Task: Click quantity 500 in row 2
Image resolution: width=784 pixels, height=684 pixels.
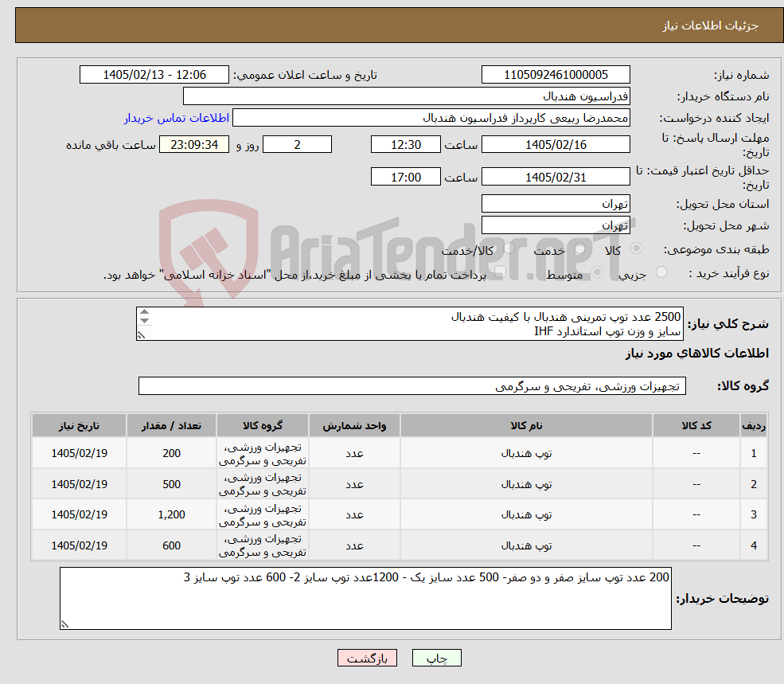Action: [x=171, y=484]
